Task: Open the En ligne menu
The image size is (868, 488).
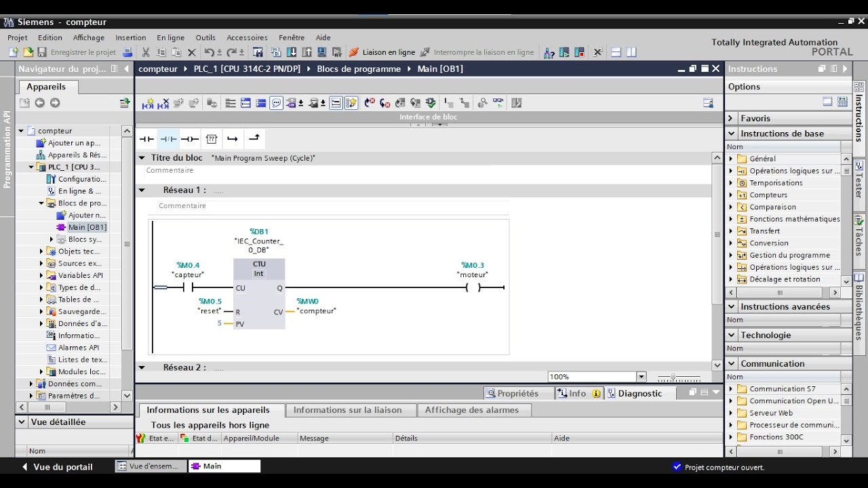Action: pyautogui.click(x=171, y=38)
